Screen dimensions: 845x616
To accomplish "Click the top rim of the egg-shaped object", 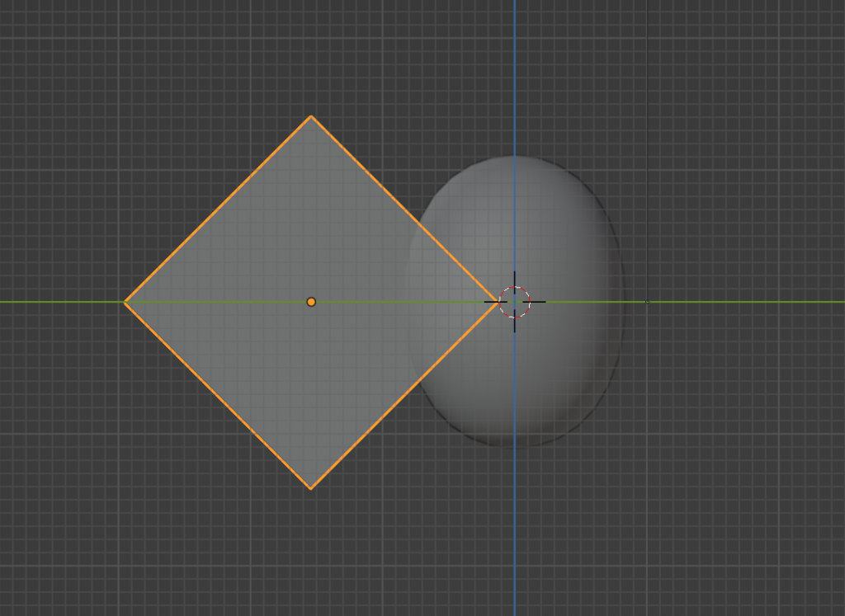I will [x=514, y=157].
